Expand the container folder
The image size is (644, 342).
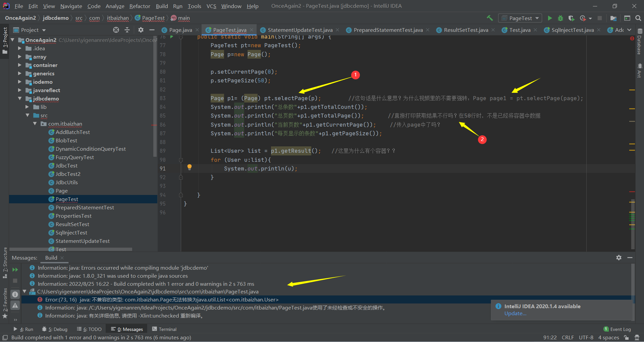tap(20, 65)
